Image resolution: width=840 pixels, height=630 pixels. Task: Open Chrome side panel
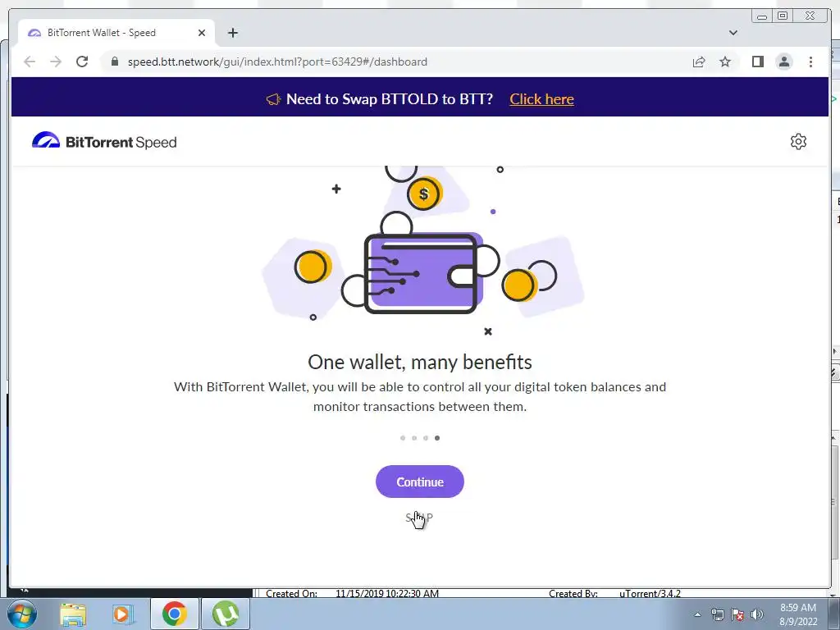click(x=757, y=62)
